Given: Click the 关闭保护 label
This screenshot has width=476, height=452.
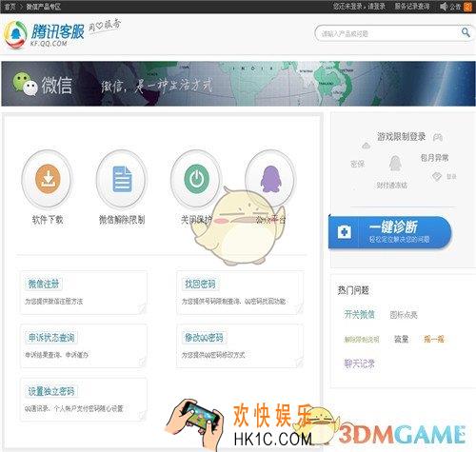Looking at the screenshot, I should (196, 220).
